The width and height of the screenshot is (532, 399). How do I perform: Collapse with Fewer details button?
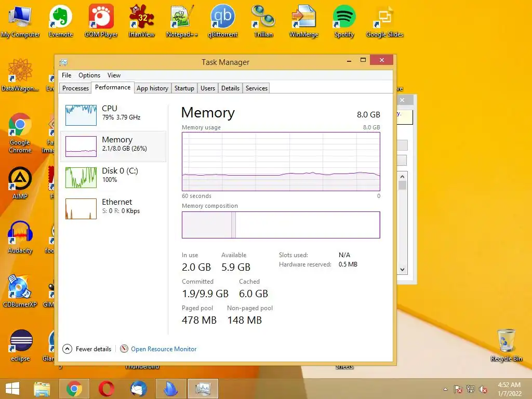pyautogui.click(x=87, y=349)
